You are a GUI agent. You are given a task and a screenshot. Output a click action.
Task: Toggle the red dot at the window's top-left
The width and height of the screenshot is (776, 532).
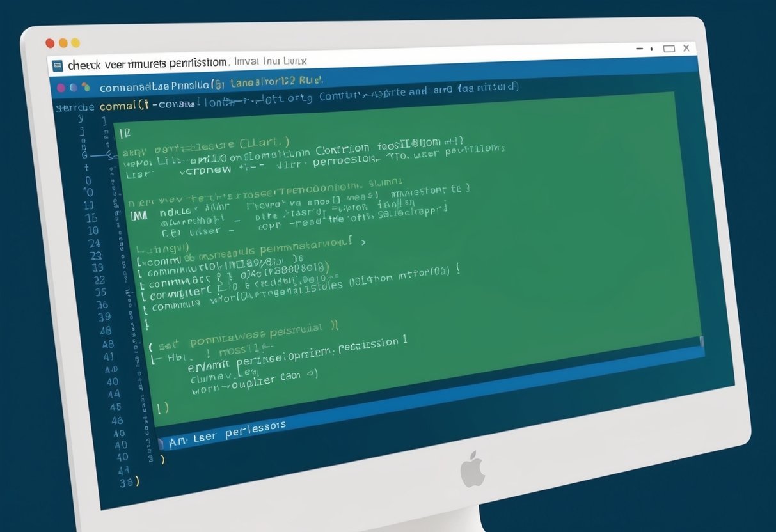coord(49,43)
